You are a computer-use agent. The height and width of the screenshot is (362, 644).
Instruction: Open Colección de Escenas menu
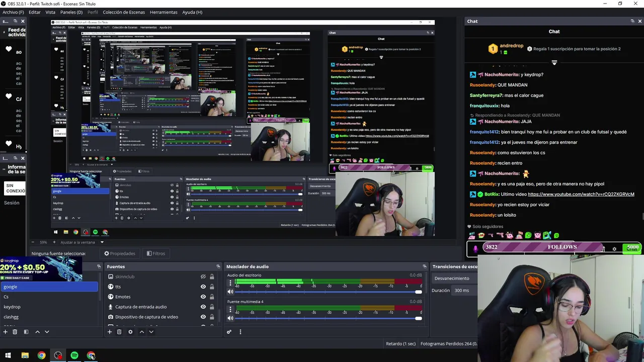click(x=124, y=12)
